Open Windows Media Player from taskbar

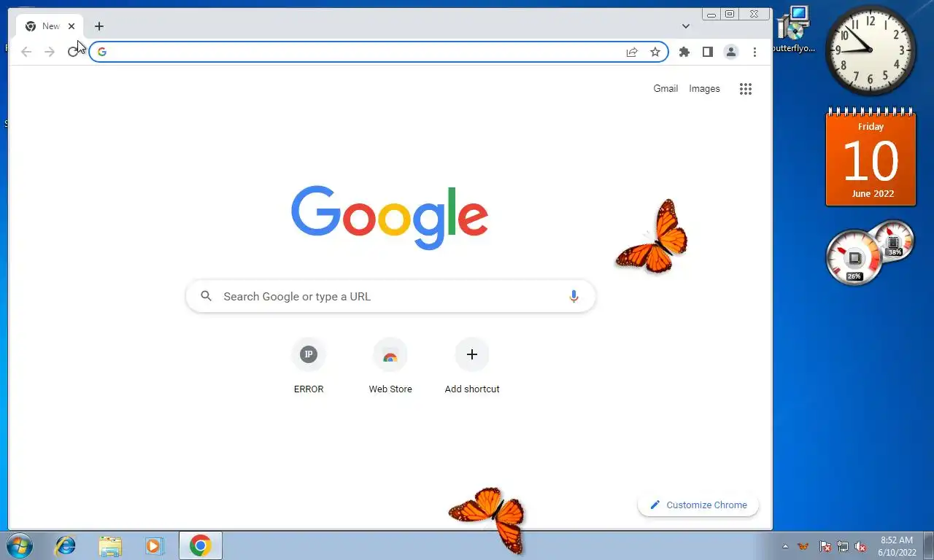coord(154,545)
